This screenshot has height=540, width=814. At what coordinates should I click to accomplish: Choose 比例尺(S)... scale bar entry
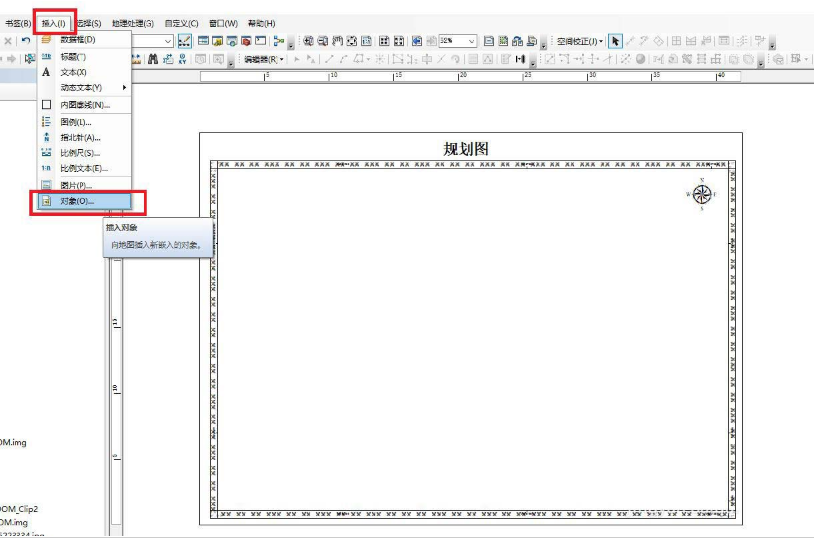(85, 153)
